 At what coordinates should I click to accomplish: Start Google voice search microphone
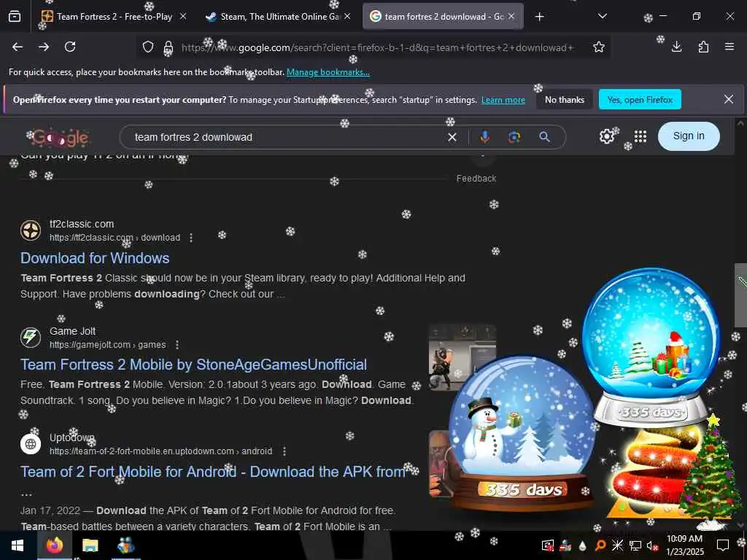[484, 137]
